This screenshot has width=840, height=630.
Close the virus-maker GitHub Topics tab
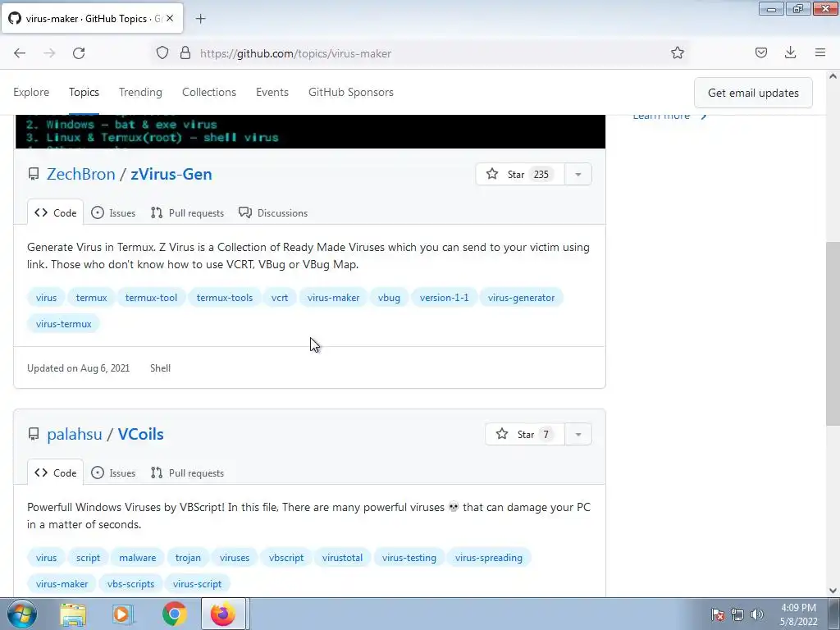click(170, 18)
